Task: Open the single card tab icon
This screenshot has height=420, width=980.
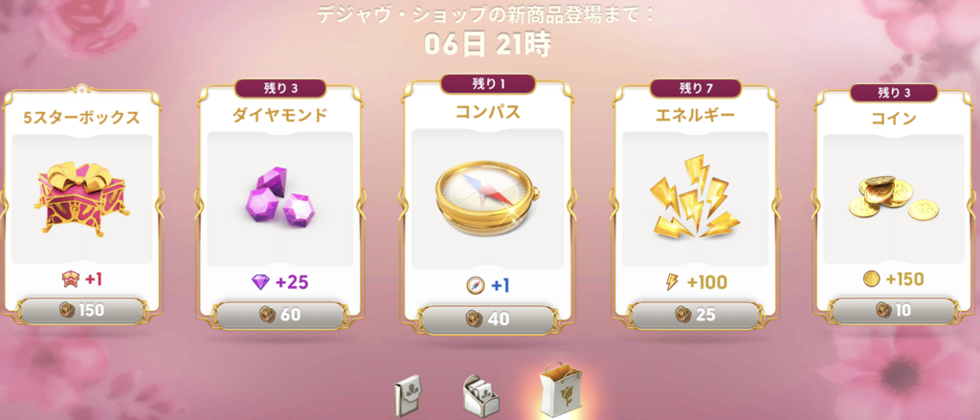Action: coord(408,395)
